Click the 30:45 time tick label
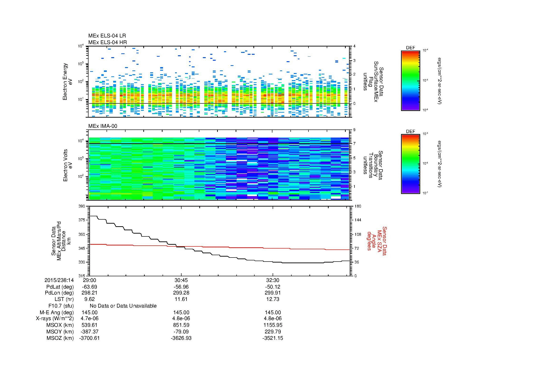The height and width of the screenshot is (392, 555). (x=181, y=280)
